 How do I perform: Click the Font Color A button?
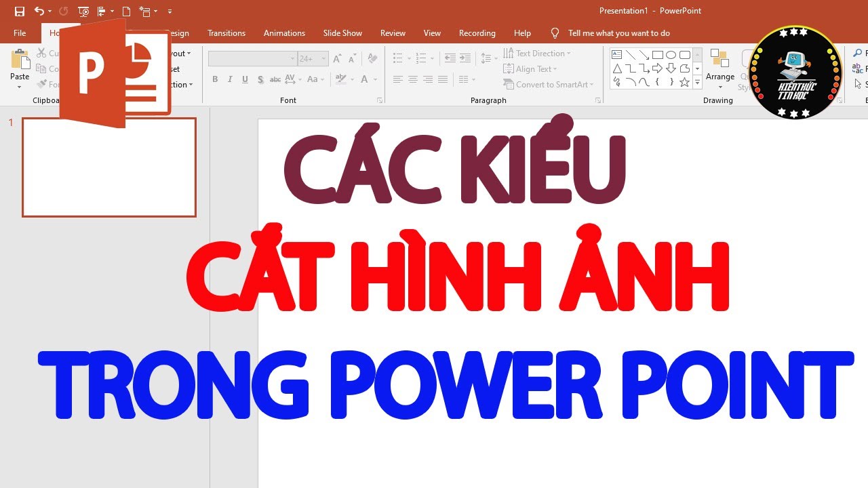click(x=365, y=79)
